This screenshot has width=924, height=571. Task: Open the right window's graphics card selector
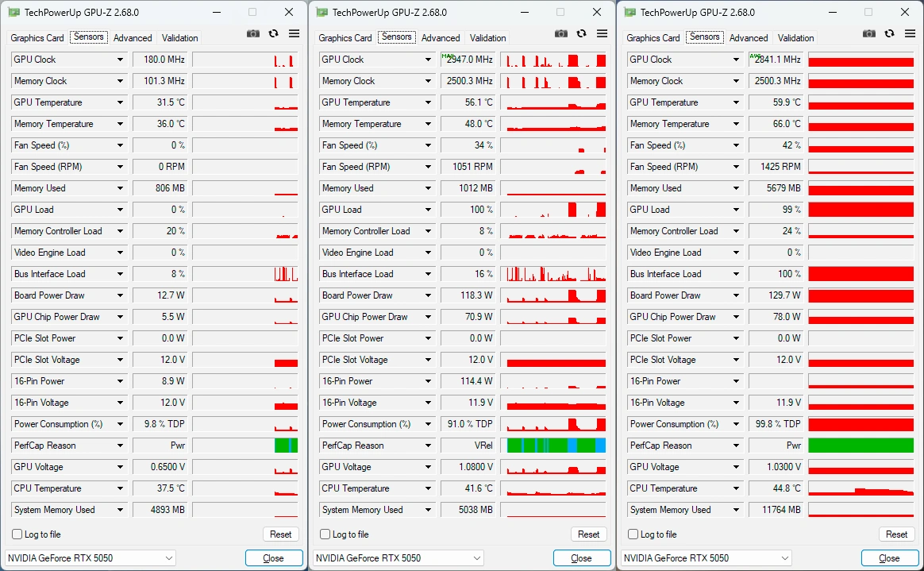pos(706,558)
